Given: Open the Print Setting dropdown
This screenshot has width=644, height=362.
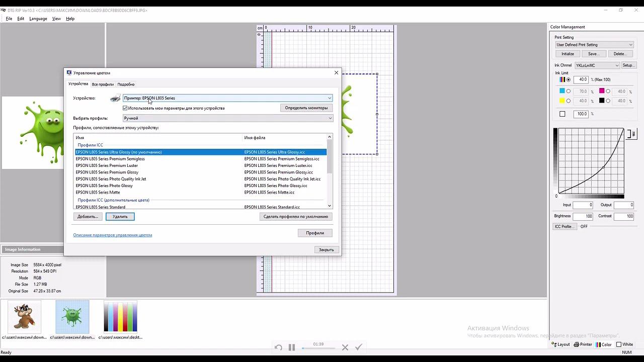Looking at the screenshot, I should point(594,45).
